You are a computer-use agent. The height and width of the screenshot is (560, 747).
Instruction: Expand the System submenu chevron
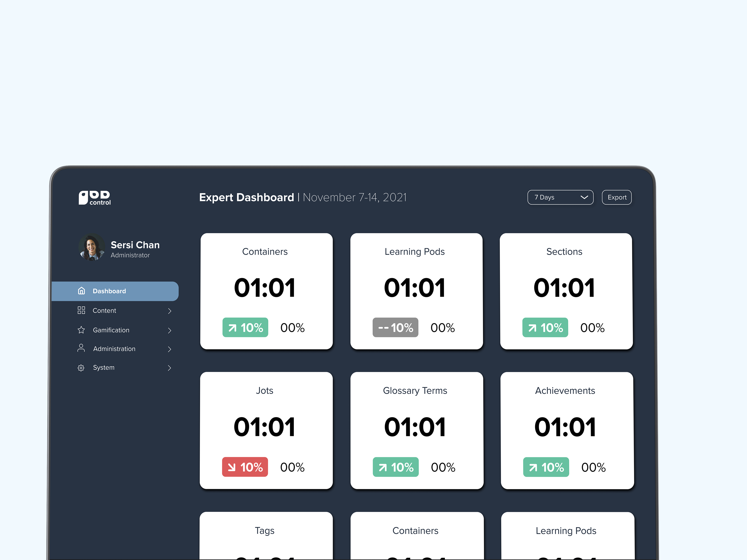(x=170, y=368)
